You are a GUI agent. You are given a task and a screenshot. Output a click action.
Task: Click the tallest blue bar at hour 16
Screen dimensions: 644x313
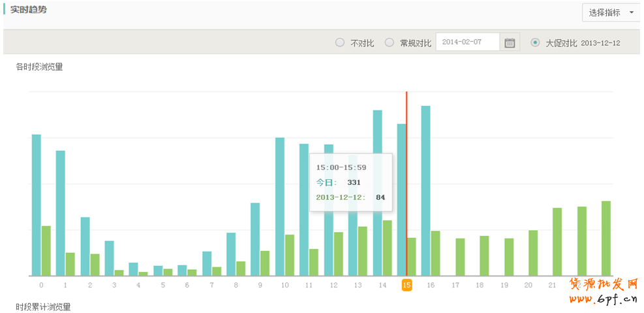(x=426, y=191)
